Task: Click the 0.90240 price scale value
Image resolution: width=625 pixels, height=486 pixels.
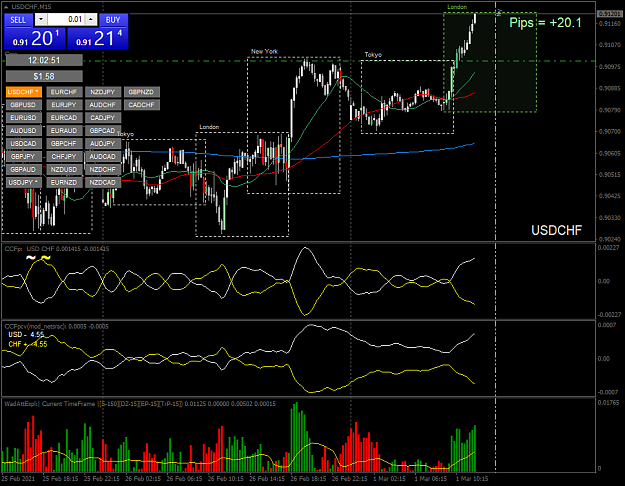Action: [610, 239]
